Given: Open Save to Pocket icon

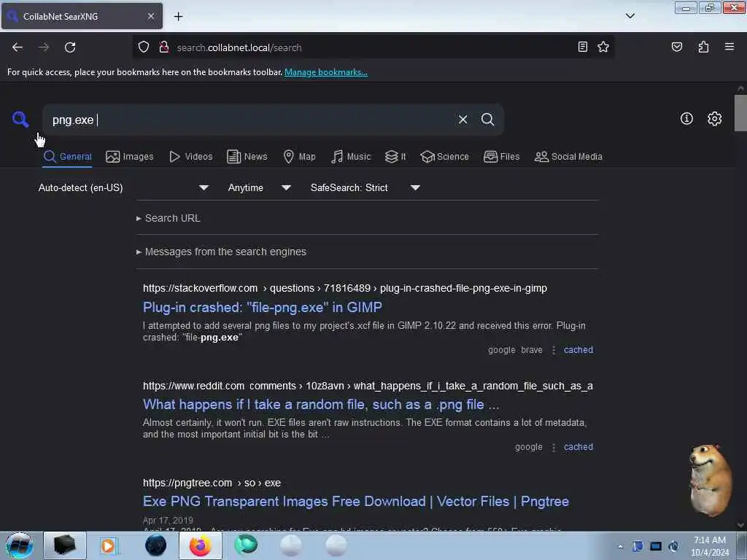Looking at the screenshot, I should point(676,47).
